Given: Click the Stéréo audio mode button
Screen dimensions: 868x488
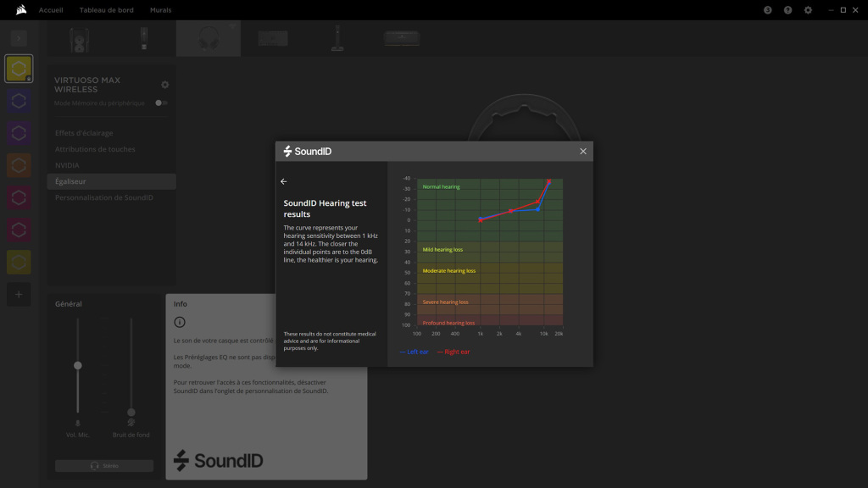Looking at the screenshot, I should click(104, 466).
